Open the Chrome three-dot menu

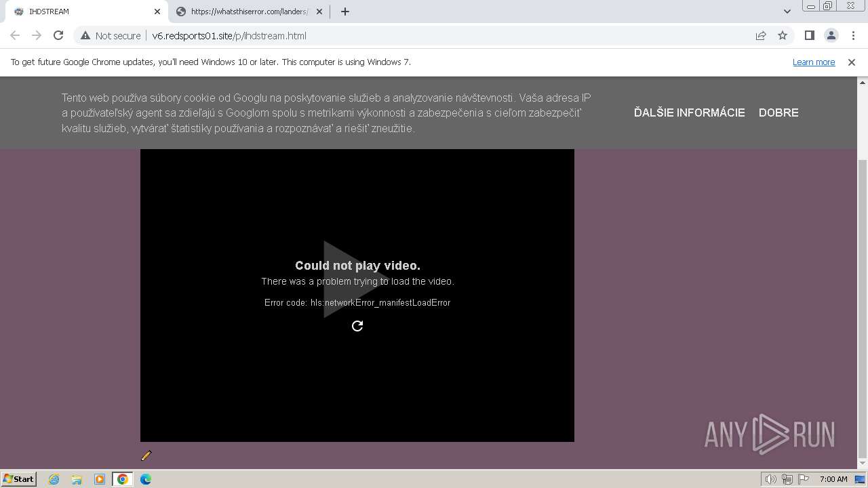pyautogui.click(x=853, y=36)
